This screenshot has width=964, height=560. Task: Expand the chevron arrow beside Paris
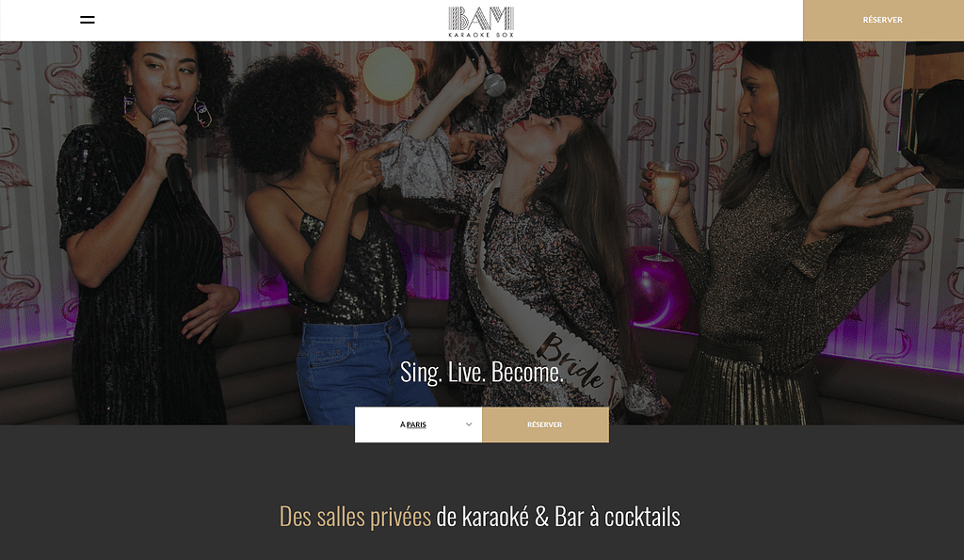pos(469,424)
